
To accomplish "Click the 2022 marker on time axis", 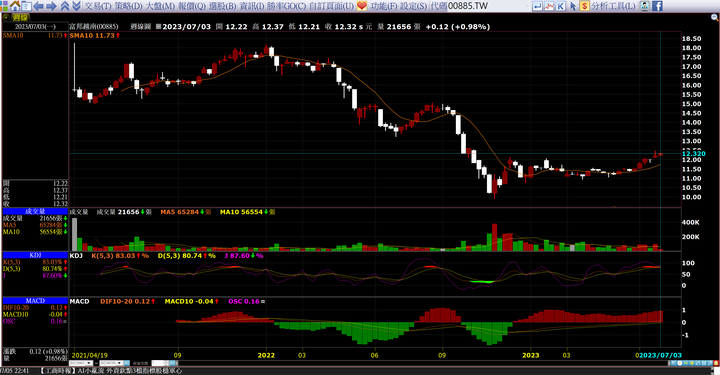I will tap(266, 355).
